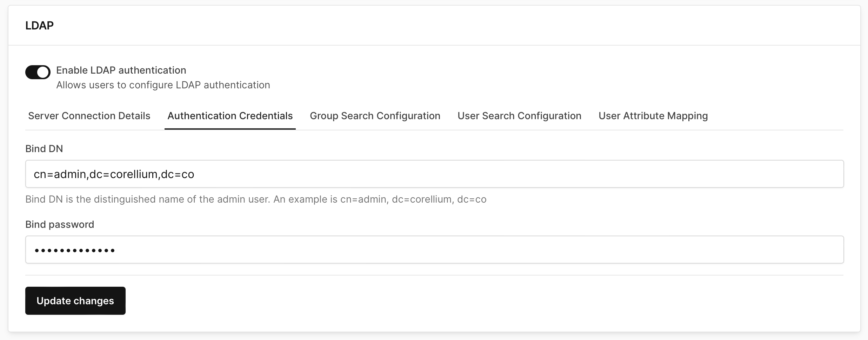The image size is (868, 340).
Task: Click the Enable LDAP authentication label
Action: point(121,70)
